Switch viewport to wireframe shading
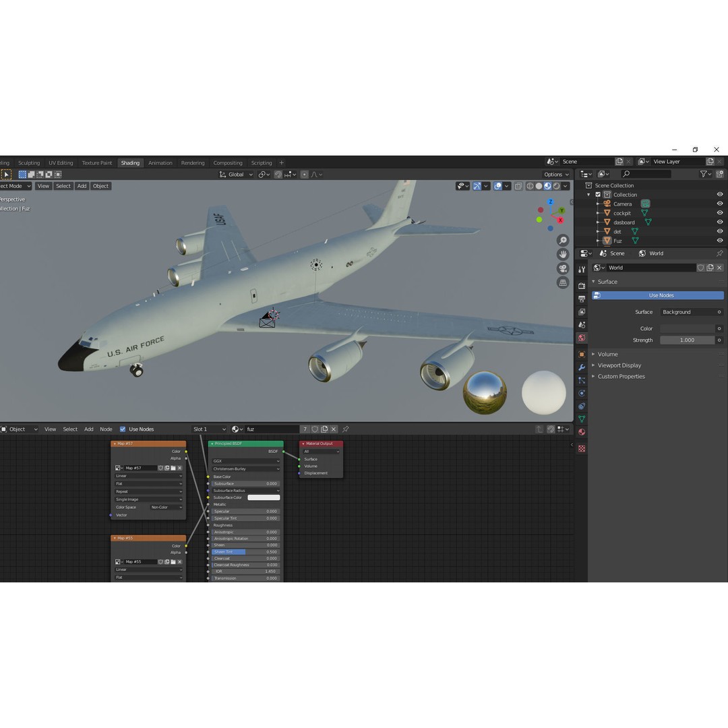Screen dimensions: 728x728 (530, 186)
